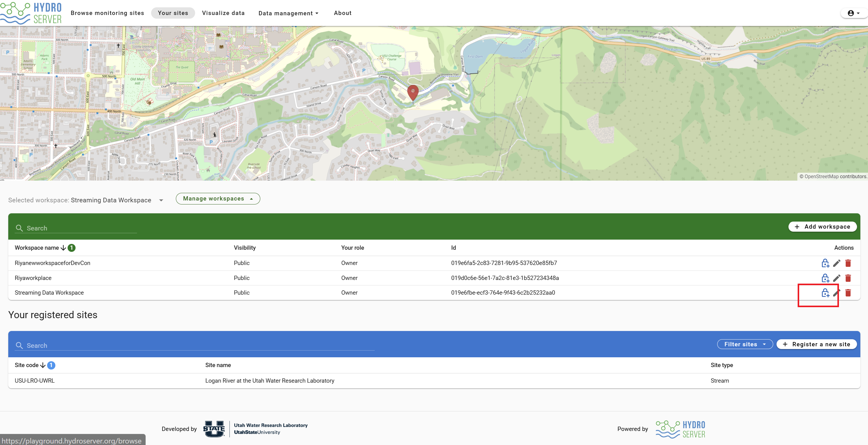Click the Utah State University logo

point(214,429)
